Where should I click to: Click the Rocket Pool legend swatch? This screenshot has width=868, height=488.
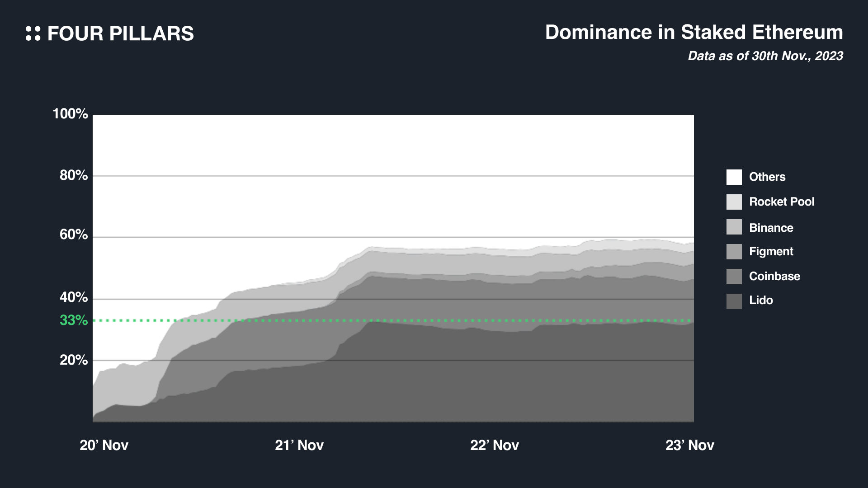tap(734, 202)
